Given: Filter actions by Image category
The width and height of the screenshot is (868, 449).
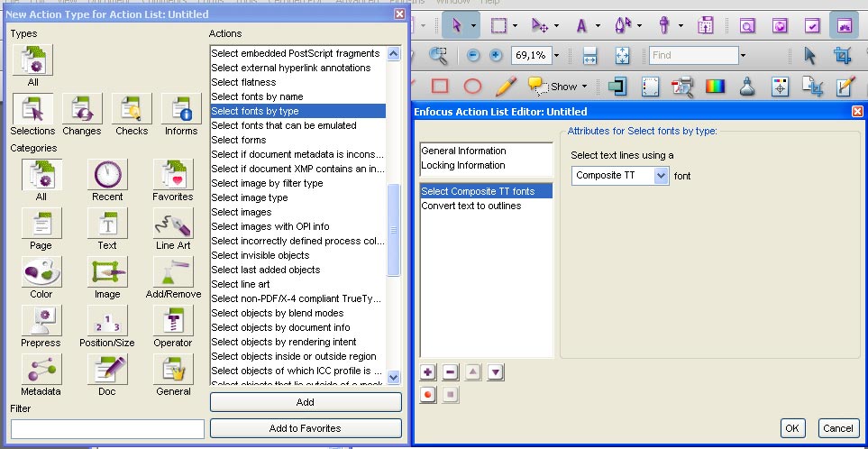Looking at the screenshot, I should [107, 272].
